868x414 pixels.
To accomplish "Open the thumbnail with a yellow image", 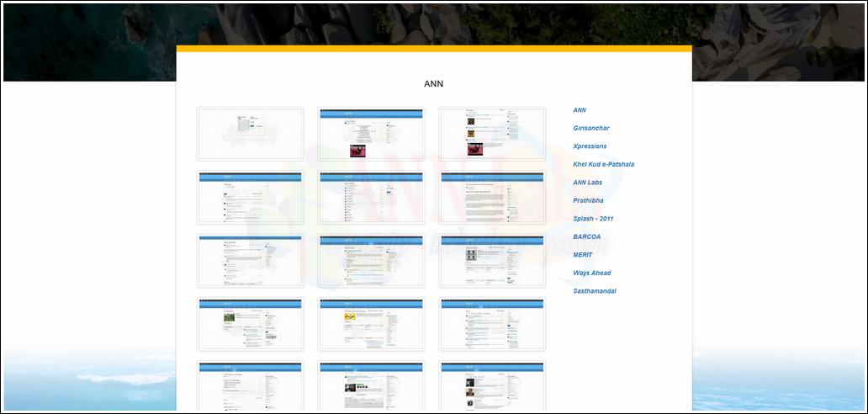I will [x=371, y=324].
